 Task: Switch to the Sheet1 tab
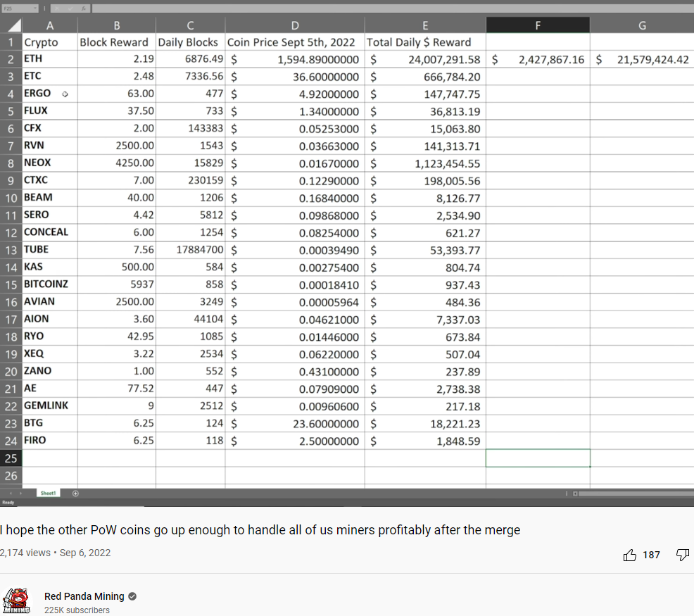(x=49, y=494)
